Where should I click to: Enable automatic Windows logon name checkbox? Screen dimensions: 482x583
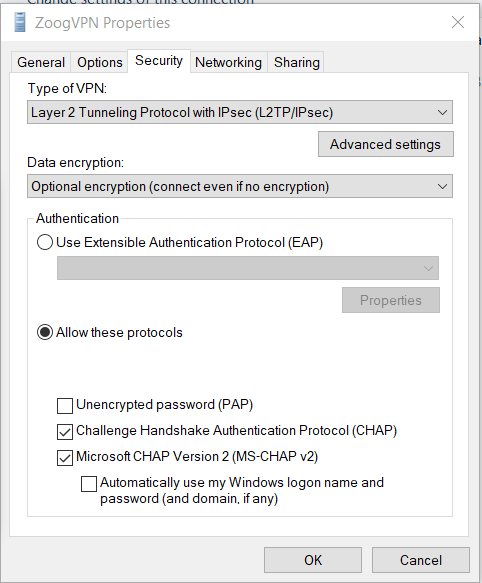tap(89, 484)
